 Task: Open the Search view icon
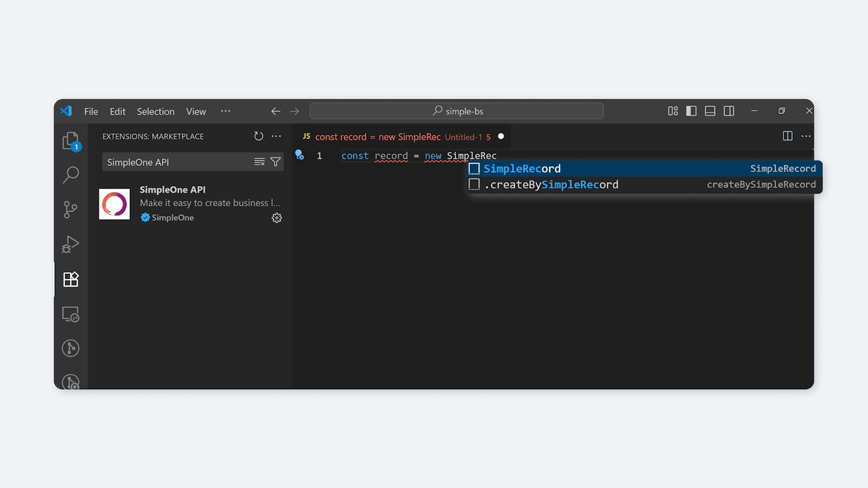[x=71, y=175]
